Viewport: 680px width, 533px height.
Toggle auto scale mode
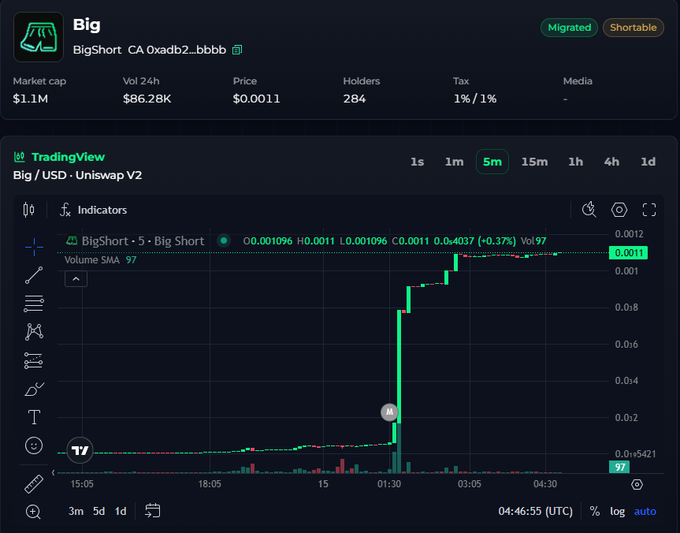[x=645, y=511]
